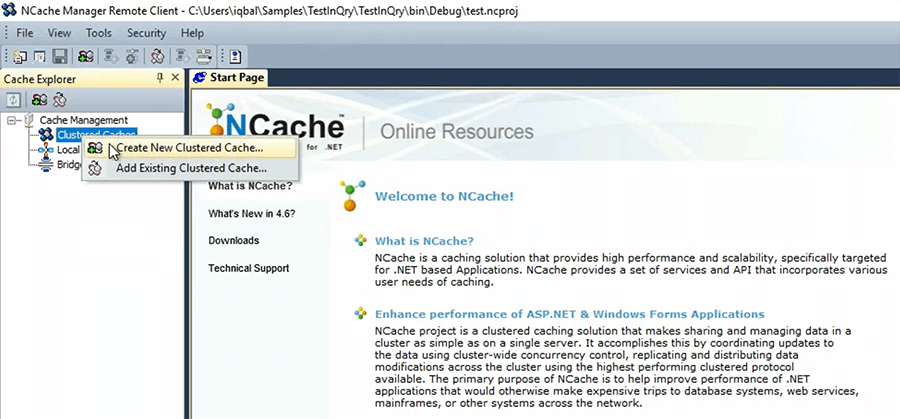Open the Downloads link
Screen dimensions: 900x419
[234, 240]
